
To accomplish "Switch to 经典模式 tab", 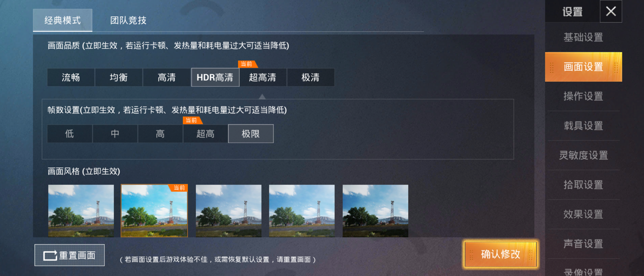I will (x=63, y=20).
